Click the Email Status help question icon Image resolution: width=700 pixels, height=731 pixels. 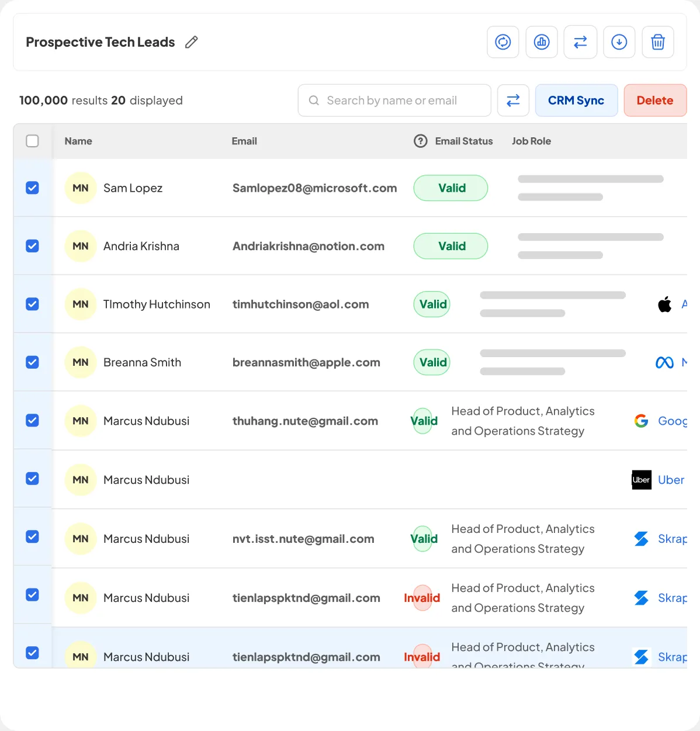(x=421, y=141)
